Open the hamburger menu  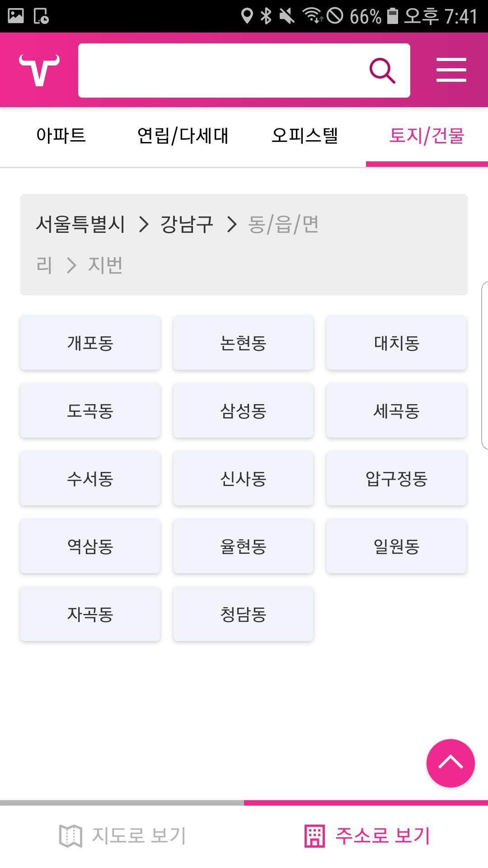pos(451,70)
